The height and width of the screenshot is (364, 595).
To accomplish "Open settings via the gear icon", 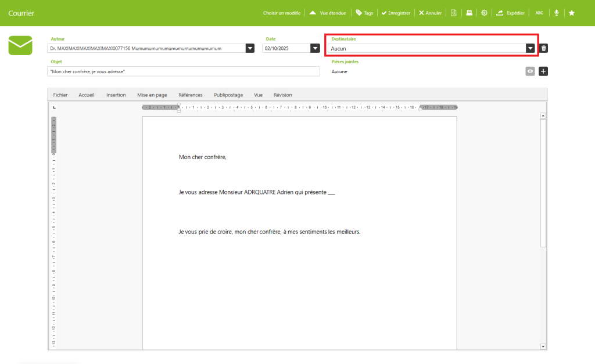I will [x=484, y=13].
